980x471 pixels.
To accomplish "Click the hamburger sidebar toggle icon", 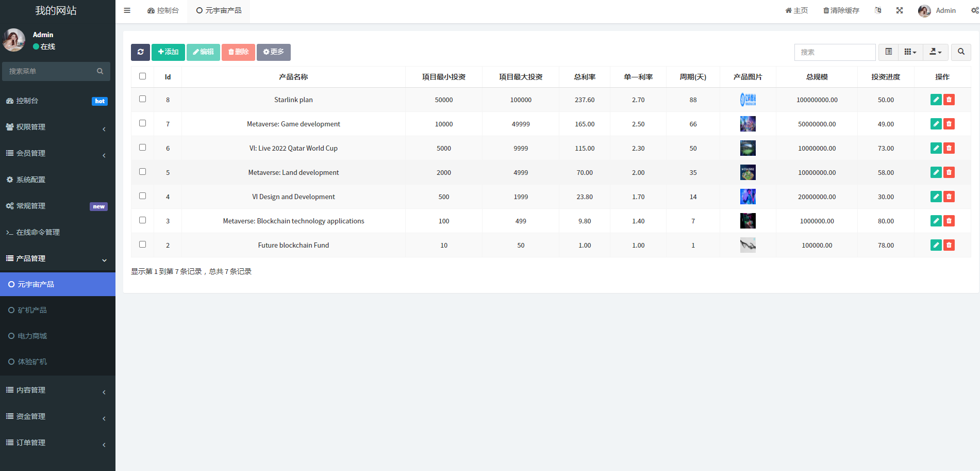I will point(127,10).
